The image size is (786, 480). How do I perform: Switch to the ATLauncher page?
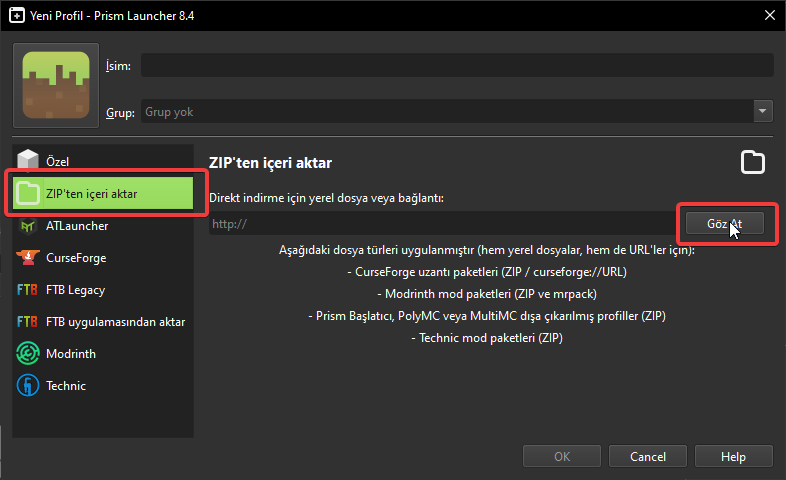pos(103,226)
